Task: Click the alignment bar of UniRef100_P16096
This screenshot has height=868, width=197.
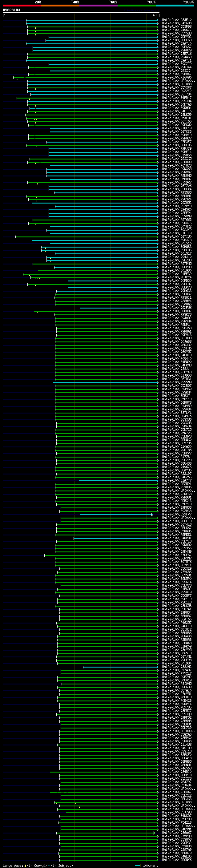Action: pos(86,78)
